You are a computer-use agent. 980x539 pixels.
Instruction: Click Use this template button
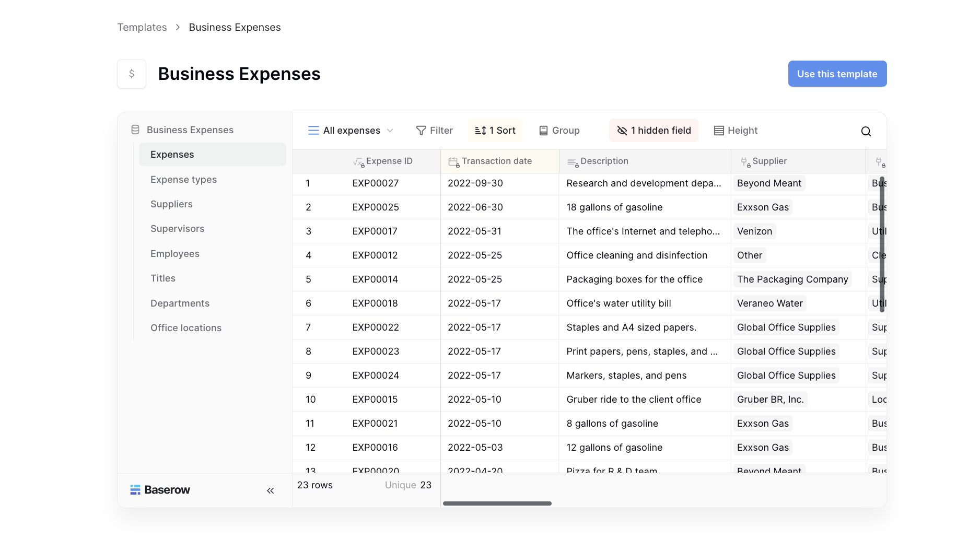pyautogui.click(x=837, y=74)
